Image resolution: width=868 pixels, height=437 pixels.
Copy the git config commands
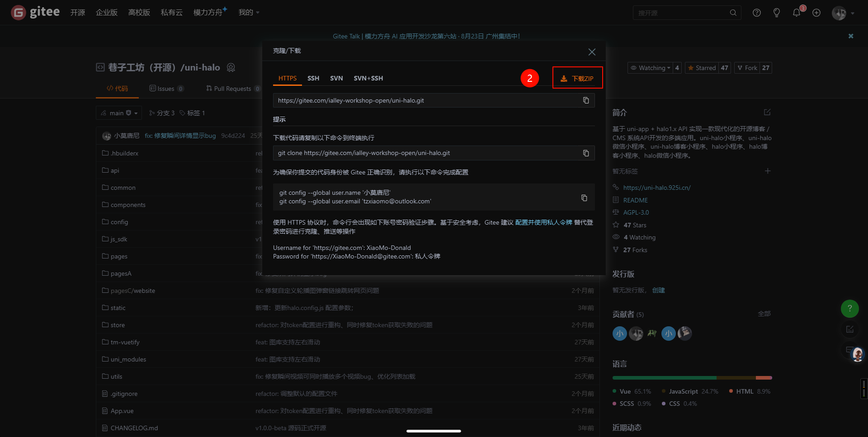(x=584, y=198)
